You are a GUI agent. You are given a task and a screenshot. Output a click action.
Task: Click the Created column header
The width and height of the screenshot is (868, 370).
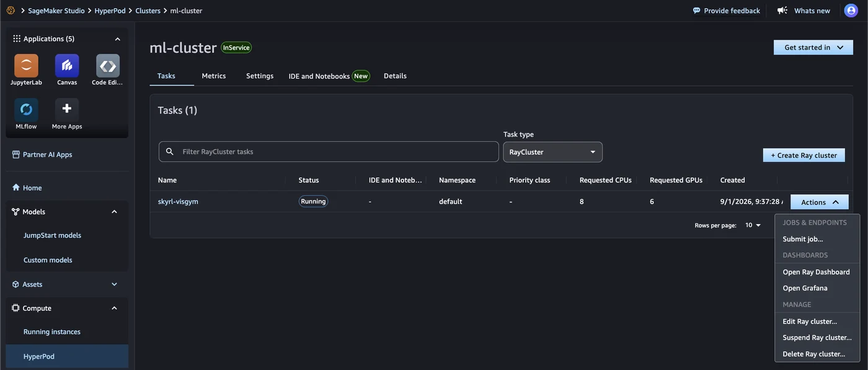[x=732, y=180]
